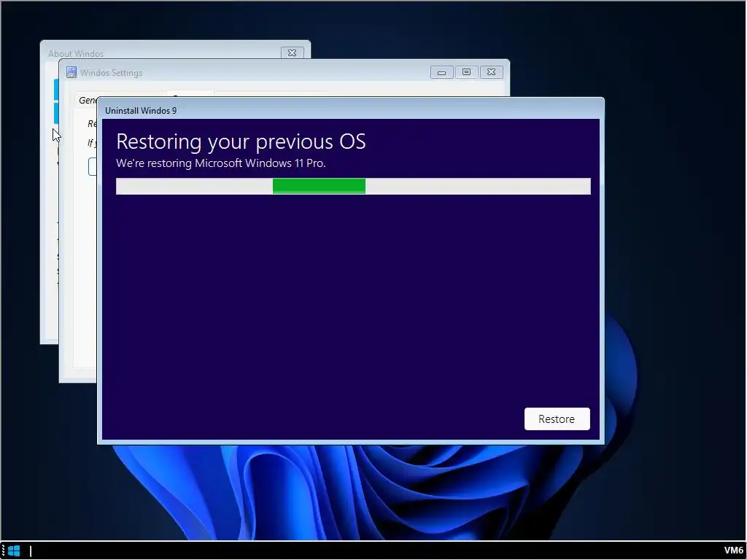This screenshot has width=747, height=560.
Task: Close the About Windos window
Action: [292, 52]
